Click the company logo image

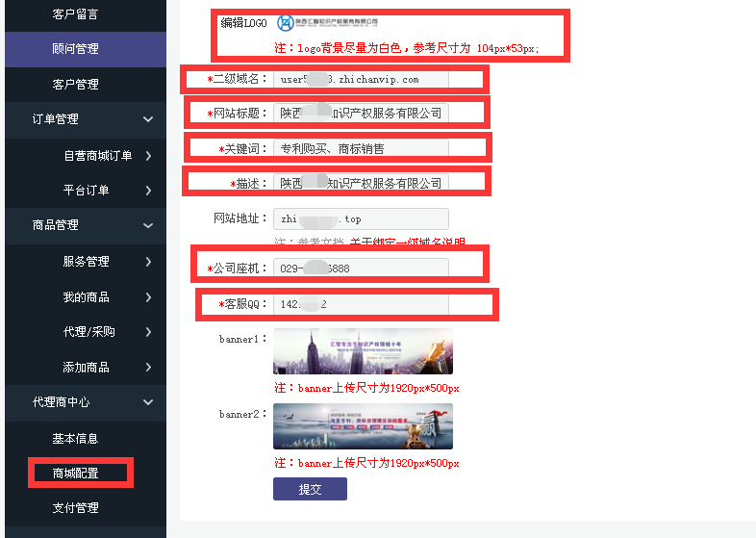click(x=327, y=22)
